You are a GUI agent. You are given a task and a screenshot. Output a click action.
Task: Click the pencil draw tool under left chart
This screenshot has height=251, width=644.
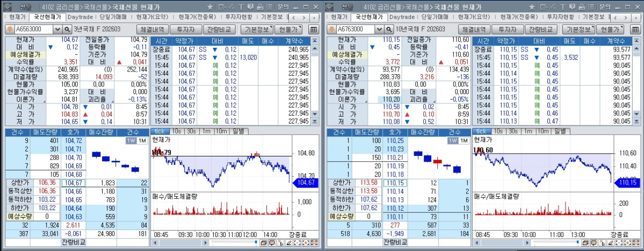289,243
